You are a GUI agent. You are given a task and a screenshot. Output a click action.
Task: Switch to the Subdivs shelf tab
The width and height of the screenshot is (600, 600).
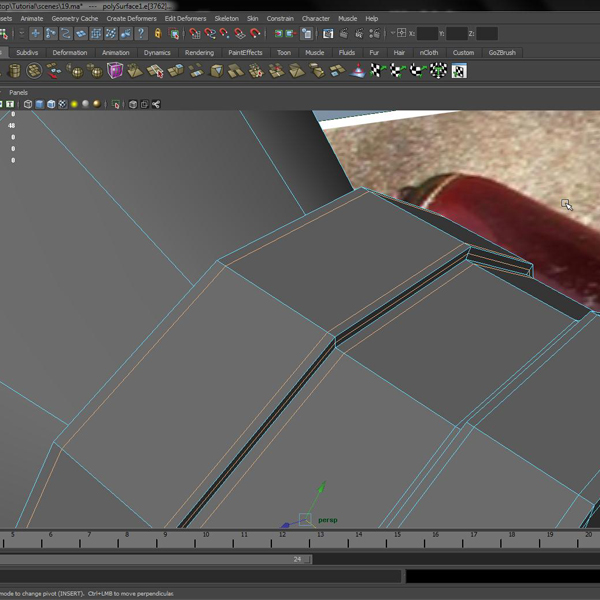(x=27, y=52)
